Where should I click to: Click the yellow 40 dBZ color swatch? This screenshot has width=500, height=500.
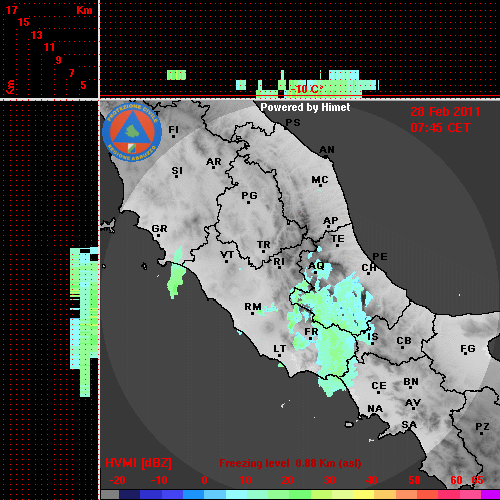363,495
